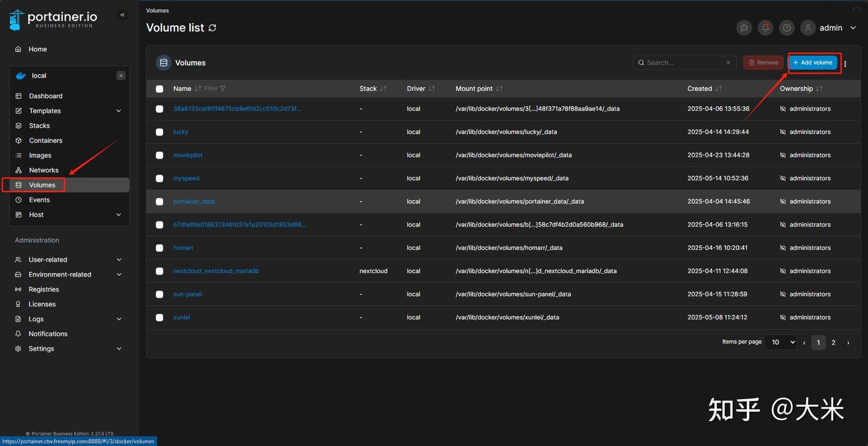
Task: Go to Containers in the sidebar
Action: click(46, 140)
